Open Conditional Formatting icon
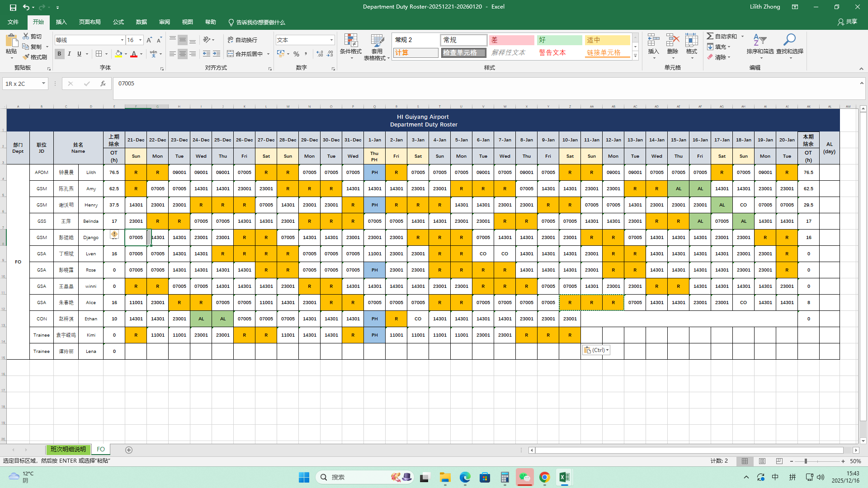This screenshot has height=488, width=868. point(351,41)
